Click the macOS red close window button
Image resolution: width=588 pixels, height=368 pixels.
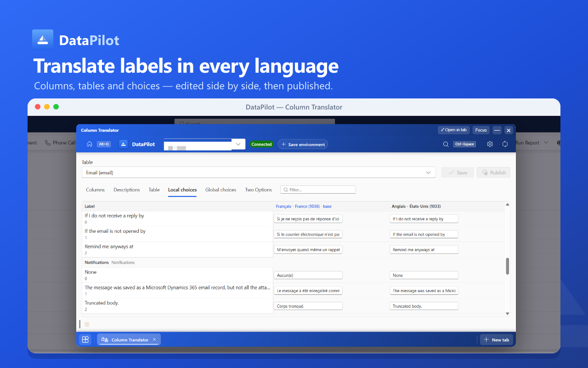(38, 107)
